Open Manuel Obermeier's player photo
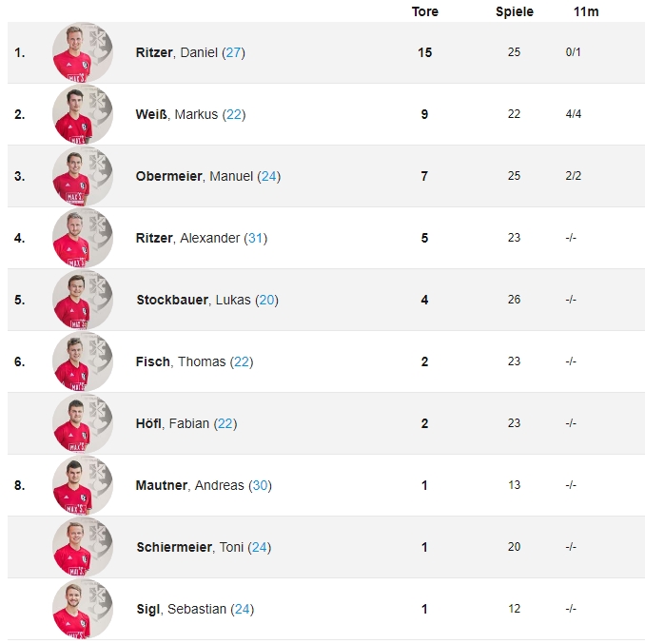The height and width of the screenshot is (644, 645). (x=83, y=176)
